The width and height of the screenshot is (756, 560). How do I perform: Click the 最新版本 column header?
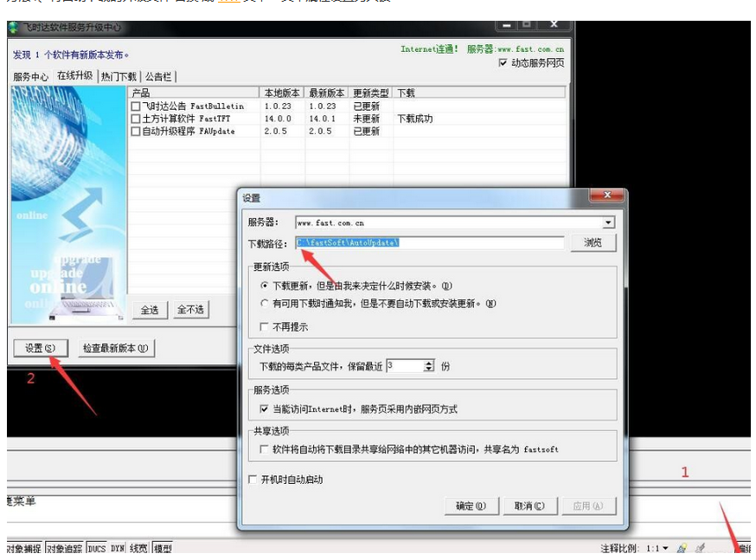327,93
